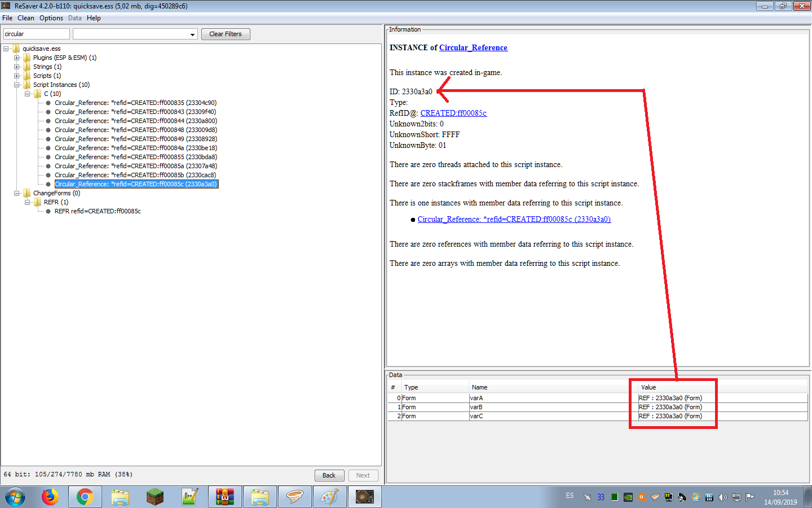Image resolution: width=812 pixels, height=508 pixels.
Task: Open the Windows Start menu
Action: (x=15, y=497)
